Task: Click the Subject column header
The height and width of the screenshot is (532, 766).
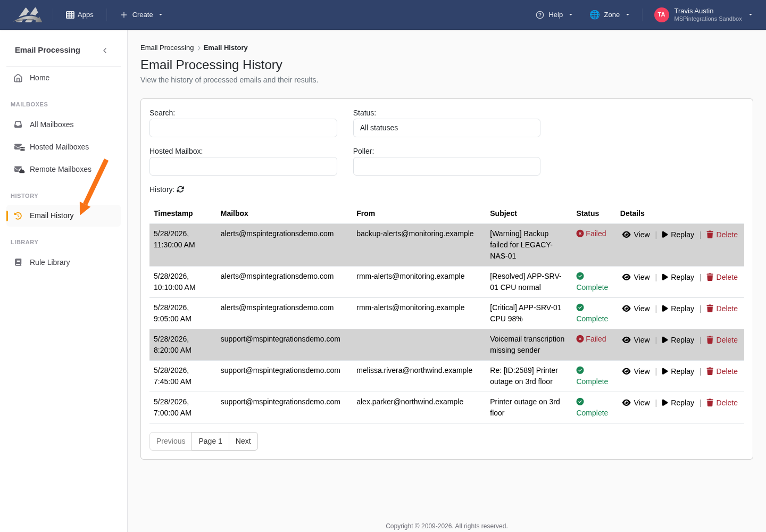Action: pyautogui.click(x=503, y=213)
